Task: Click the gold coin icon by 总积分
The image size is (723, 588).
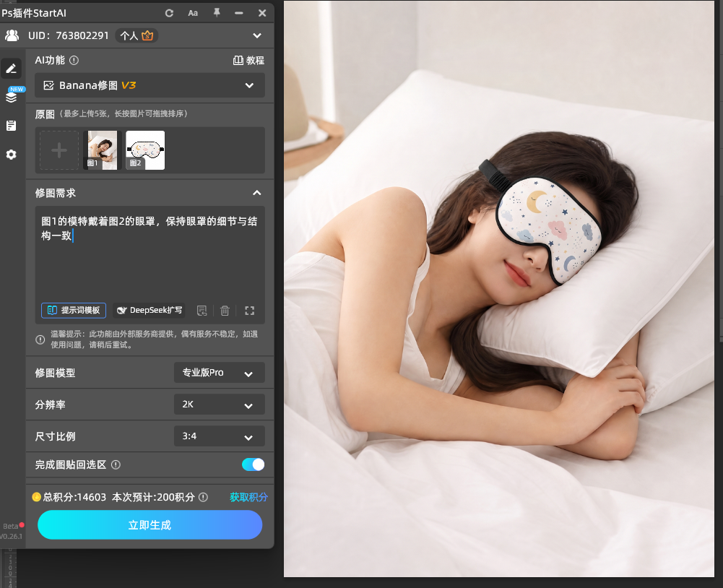Action: 36,497
